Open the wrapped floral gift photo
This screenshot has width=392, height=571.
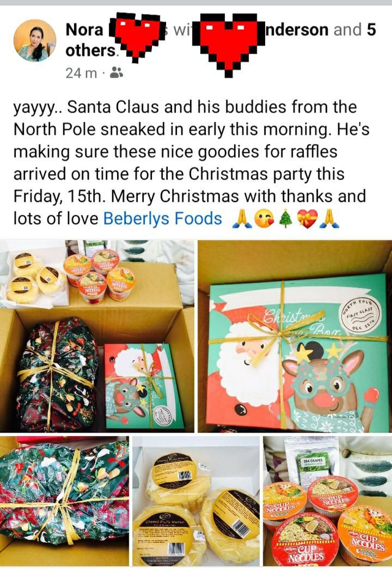click(x=64, y=501)
